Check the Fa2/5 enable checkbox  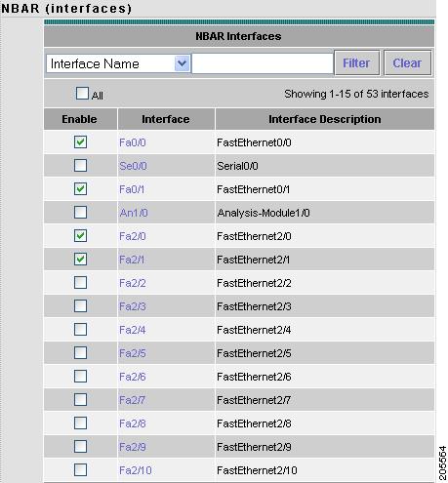click(80, 353)
